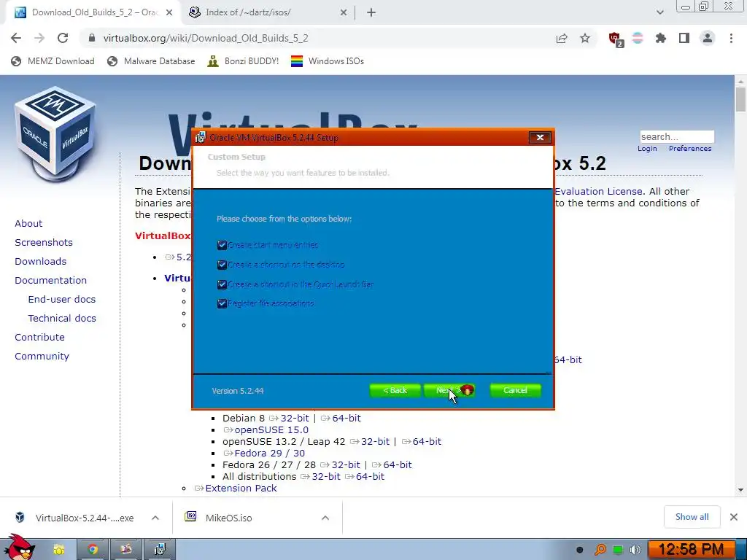This screenshot has height=560, width=747.
Task: Click Back in the VirtualBox setup dialog
Action: pyautogui.click(x=395, y=391)
